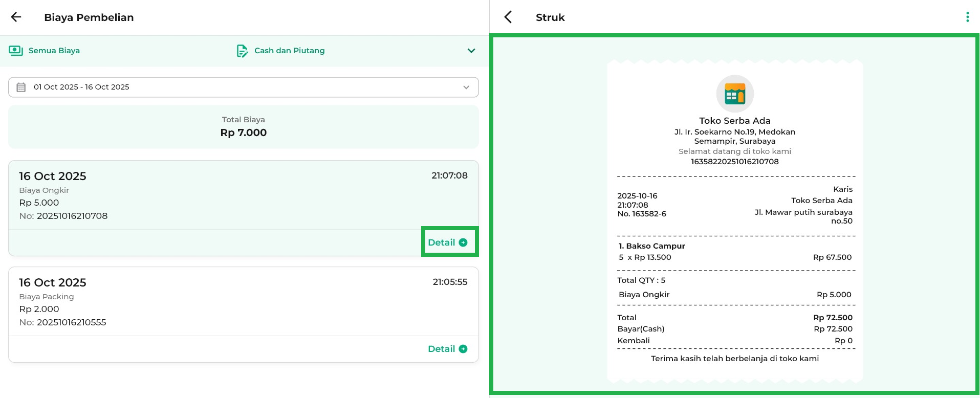This screenshot has height=398, width=980.
Task: Click the Total Biaya Rp 7.000 summary
Action: (244, 127)
